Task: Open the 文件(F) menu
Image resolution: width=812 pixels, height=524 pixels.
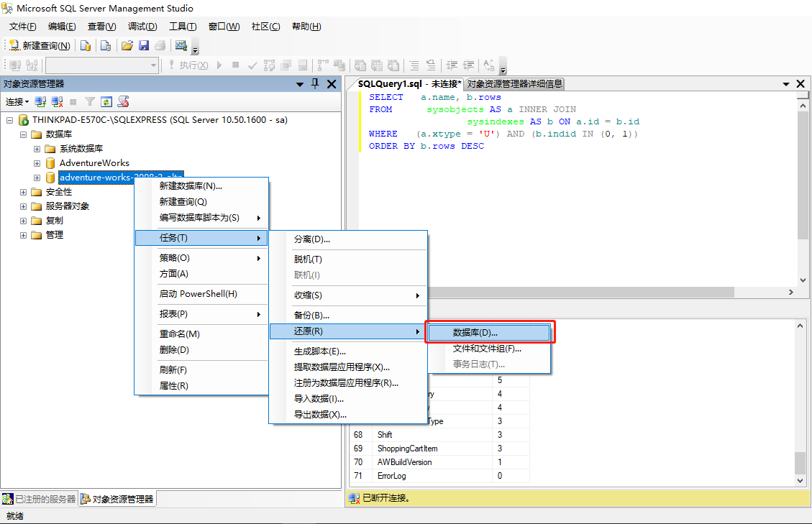Action: (23, 27)
